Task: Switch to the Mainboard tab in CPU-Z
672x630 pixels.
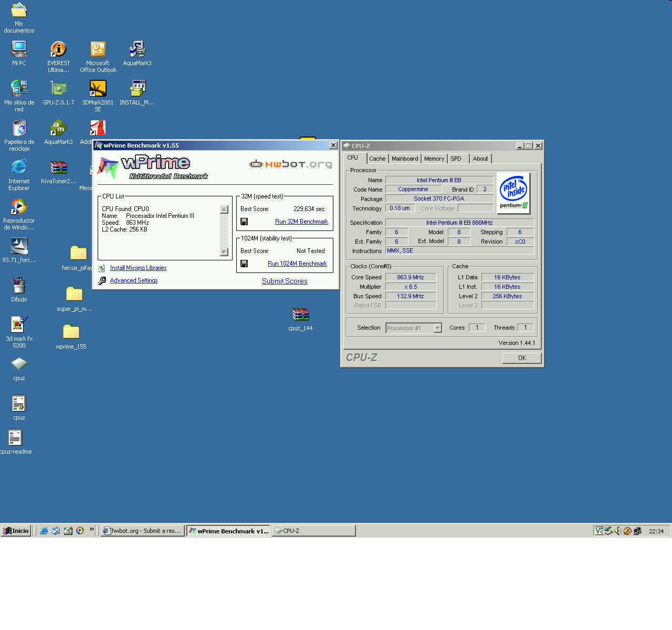Action: 405,159
